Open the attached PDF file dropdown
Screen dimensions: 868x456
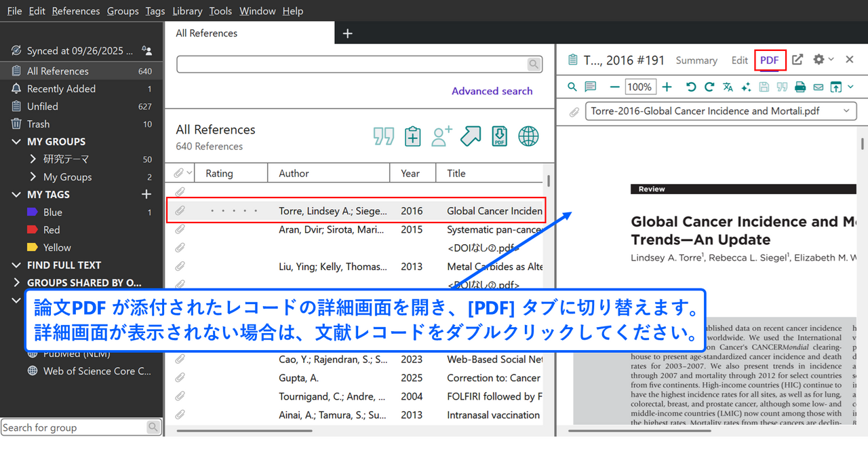click(x=846, y=111)
